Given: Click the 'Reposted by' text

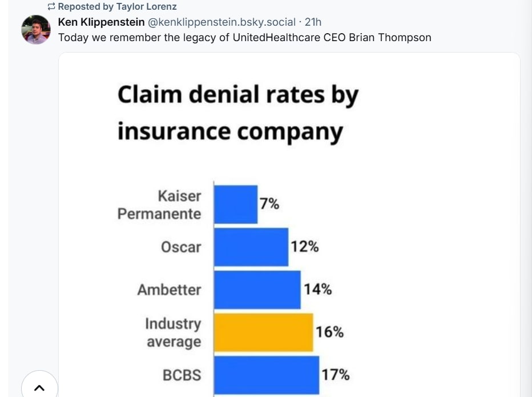Looking at the screenshot, I should [x=86, y=6].
